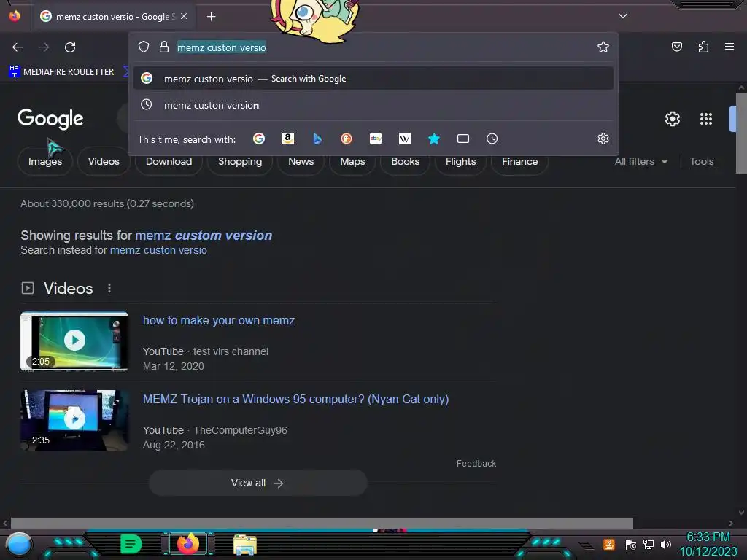The image size is (747, 560).
Task: Filter results by Shopping
Action: pos(239,161)
